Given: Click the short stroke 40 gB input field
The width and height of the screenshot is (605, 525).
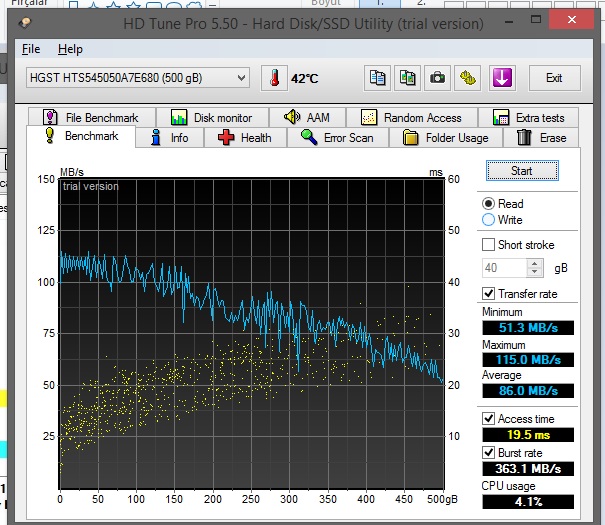Looking at the screenshot, I should [x=504, y=268].
